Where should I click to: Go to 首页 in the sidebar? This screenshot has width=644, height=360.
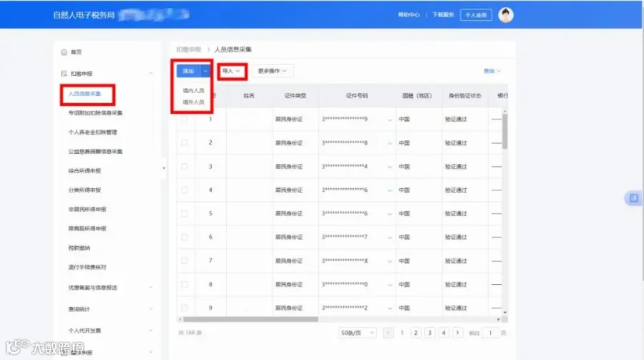76,52
